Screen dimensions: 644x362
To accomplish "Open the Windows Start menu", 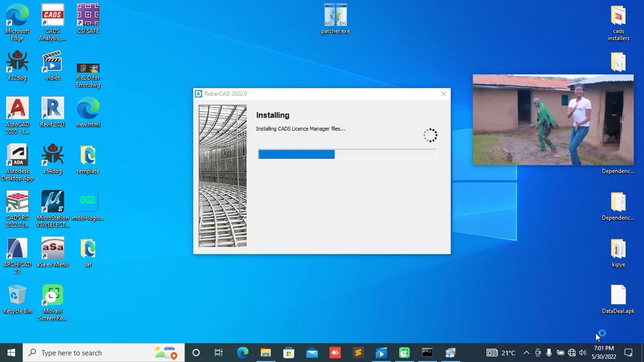I will (x=11, y=352).
